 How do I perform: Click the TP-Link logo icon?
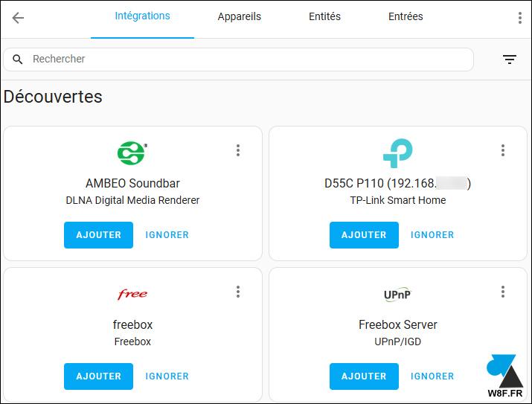[397, 153]
